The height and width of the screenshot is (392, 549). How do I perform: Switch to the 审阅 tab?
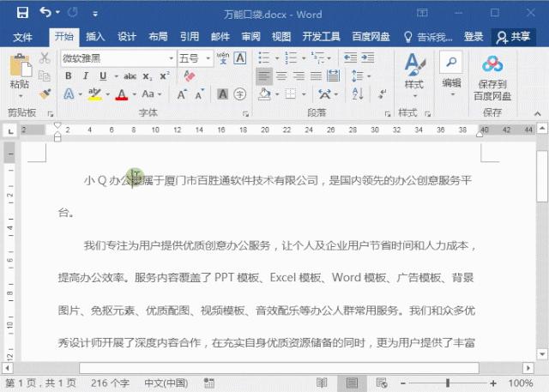(251, 36)
